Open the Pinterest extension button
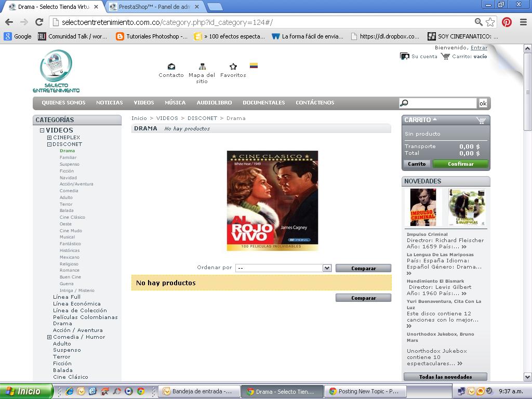Screen dimensions: 532x399 (x=507, y=22)
